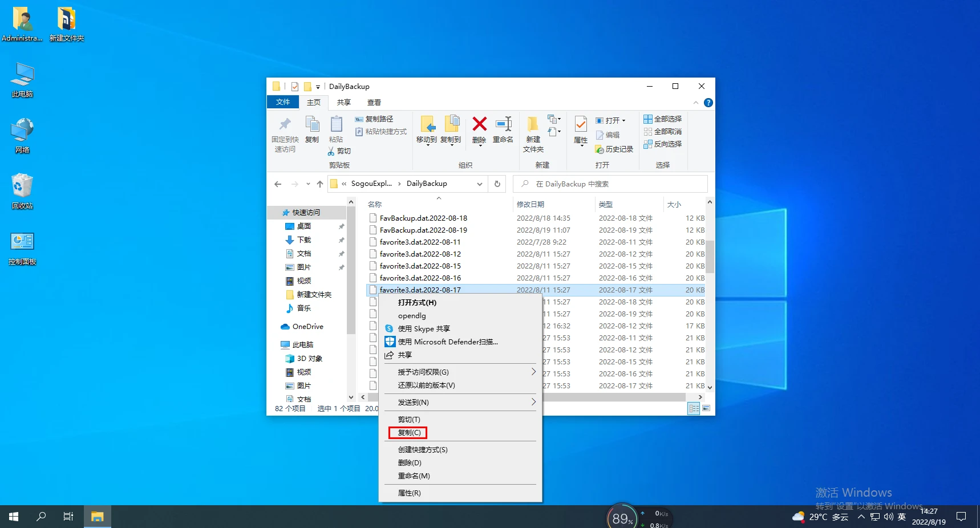Image resolution: width=980 pixels, height=528 pixels.
Task: Click the Rename (重命名) ribbon icon
Action: (503, 124)
